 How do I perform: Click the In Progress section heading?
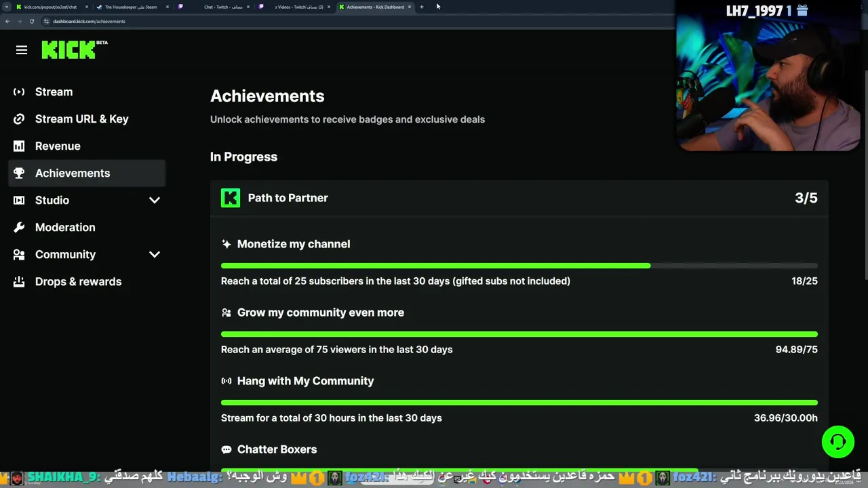pos(243,157)
